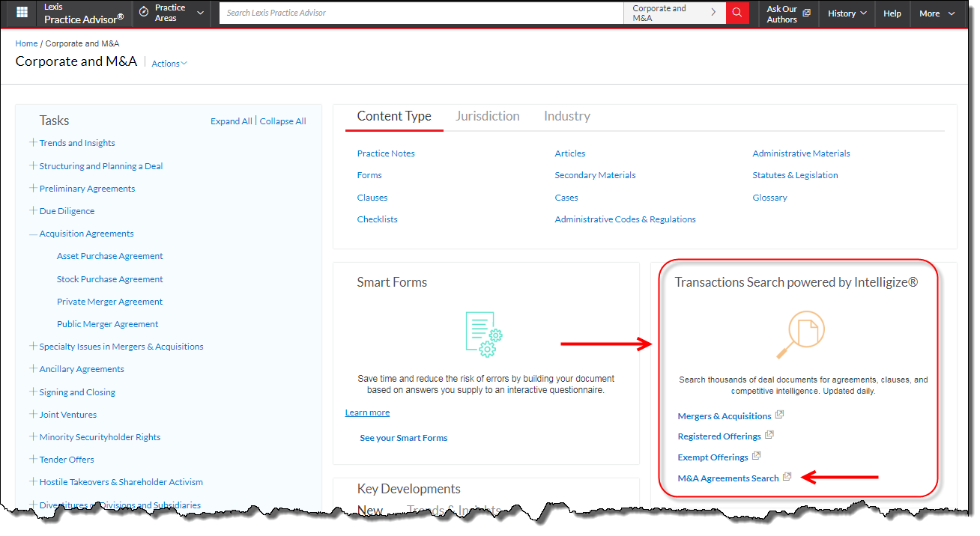This screenshot has width=980, height=536.
Task: Expand Hostile Takeovers & Shareholder Activism
Action: click(33, 481)
